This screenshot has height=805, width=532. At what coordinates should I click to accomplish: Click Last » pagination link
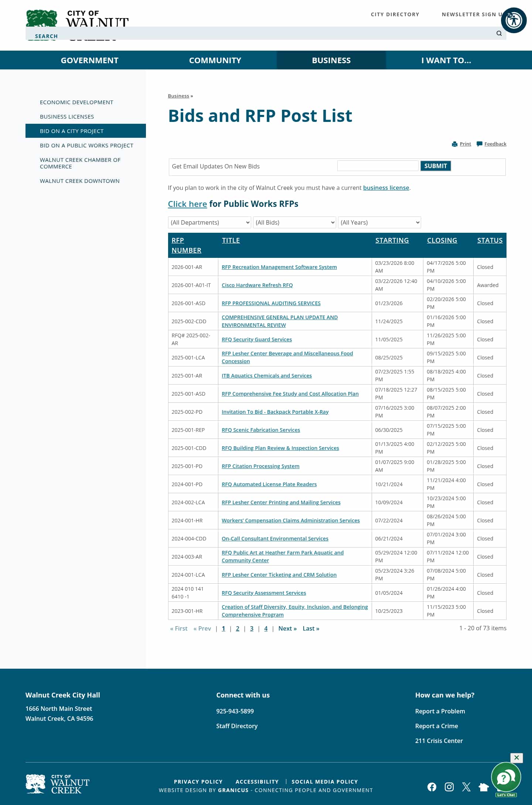311,628
